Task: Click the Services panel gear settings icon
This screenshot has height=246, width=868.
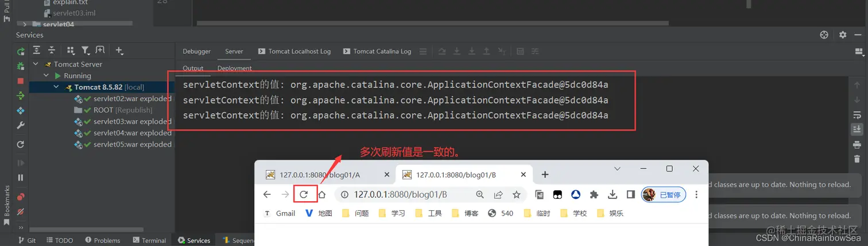Action: click(x=843, y=35)
